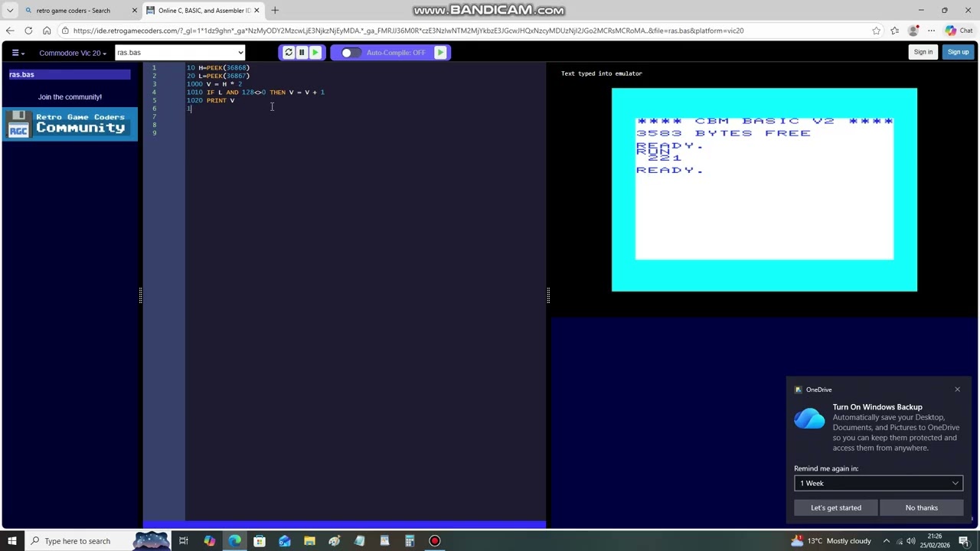Switch to Online C, BASIC, and Assembler tab

click(204, 11)
